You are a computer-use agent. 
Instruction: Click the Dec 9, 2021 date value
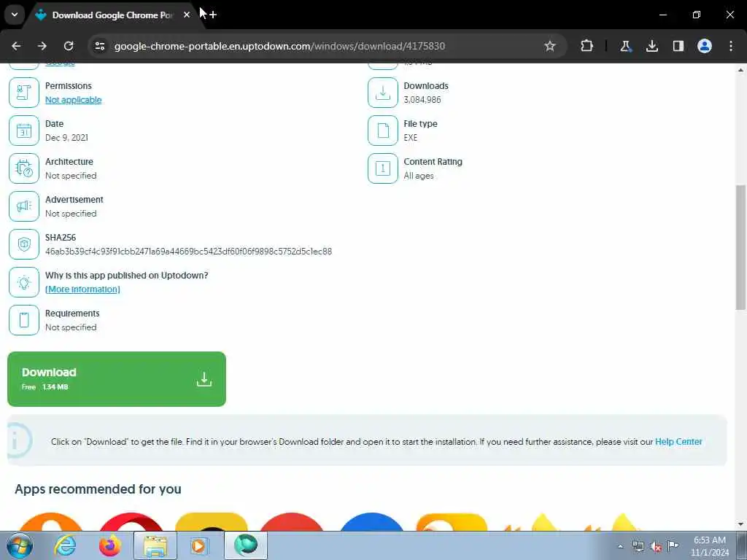pyautogui.click(x=66, y=138)
